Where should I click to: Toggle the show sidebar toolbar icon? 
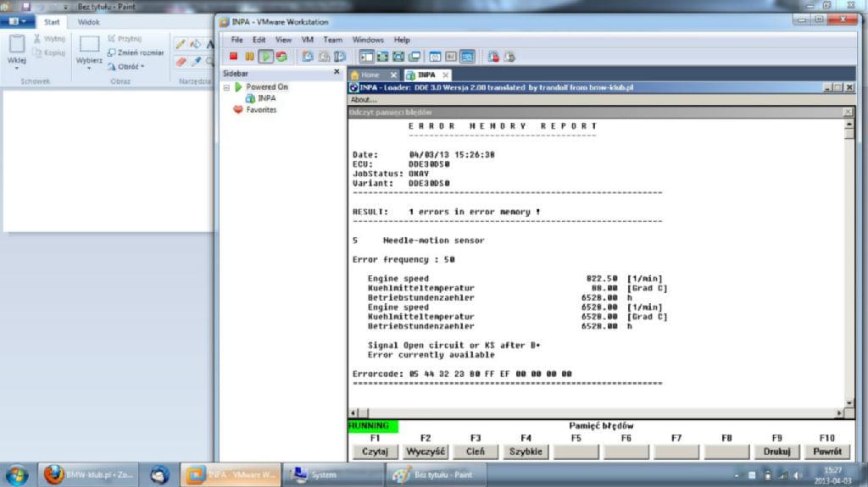pyautogui.click(x=366, y=57)
